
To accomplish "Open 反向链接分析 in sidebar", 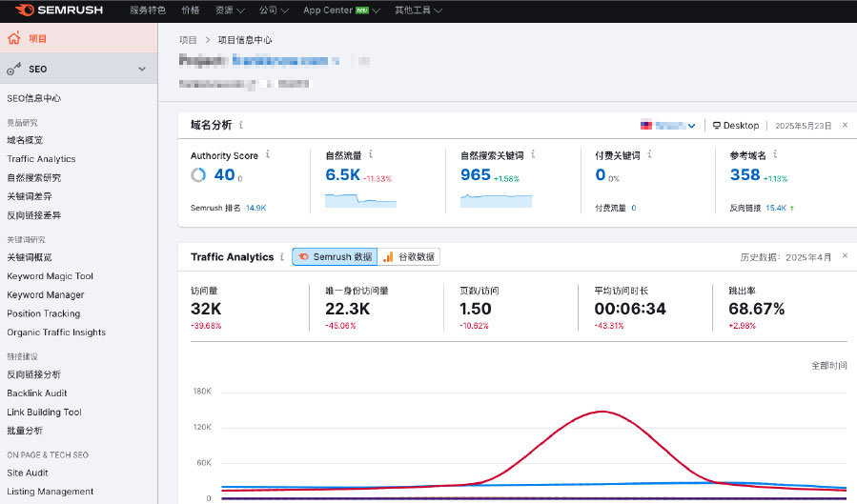I will (34, 374).
